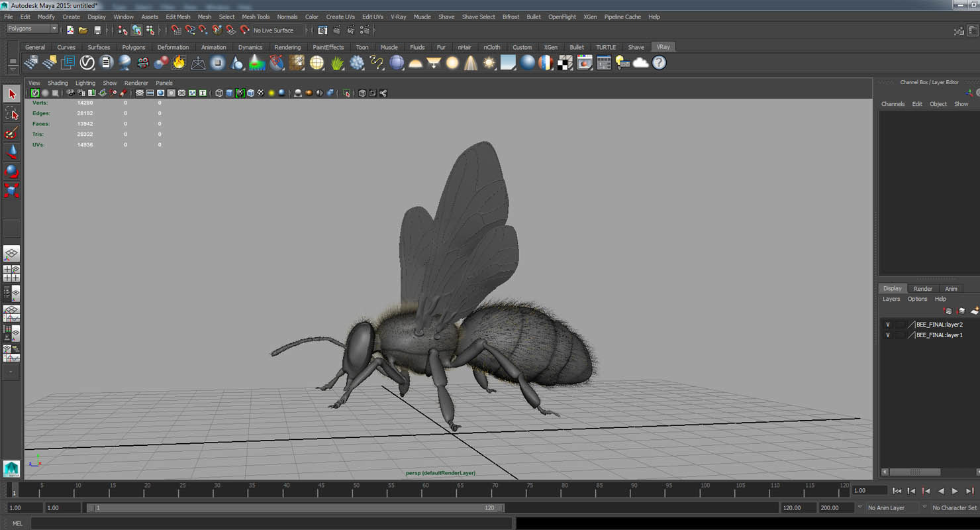This screenshot has height=530, width=980.
Task: Toggle visibility V of BEE_FINAL:layer1
Action: click(x=888, y=335)
